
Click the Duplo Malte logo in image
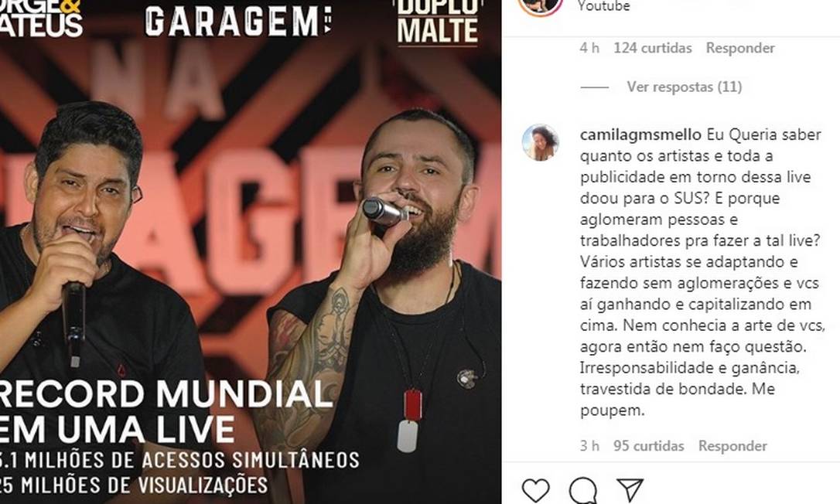pos(438,22)
